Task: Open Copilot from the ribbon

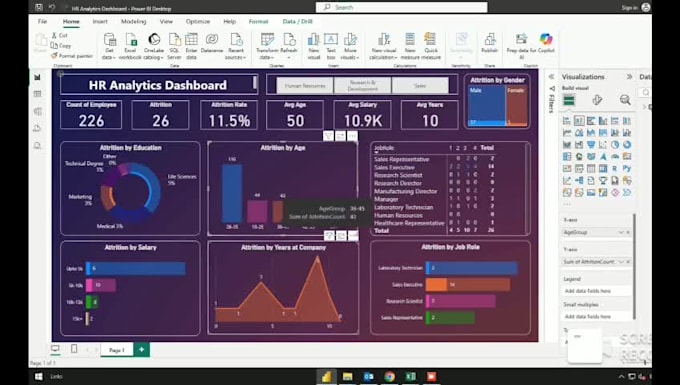Action: coord(546,43)
